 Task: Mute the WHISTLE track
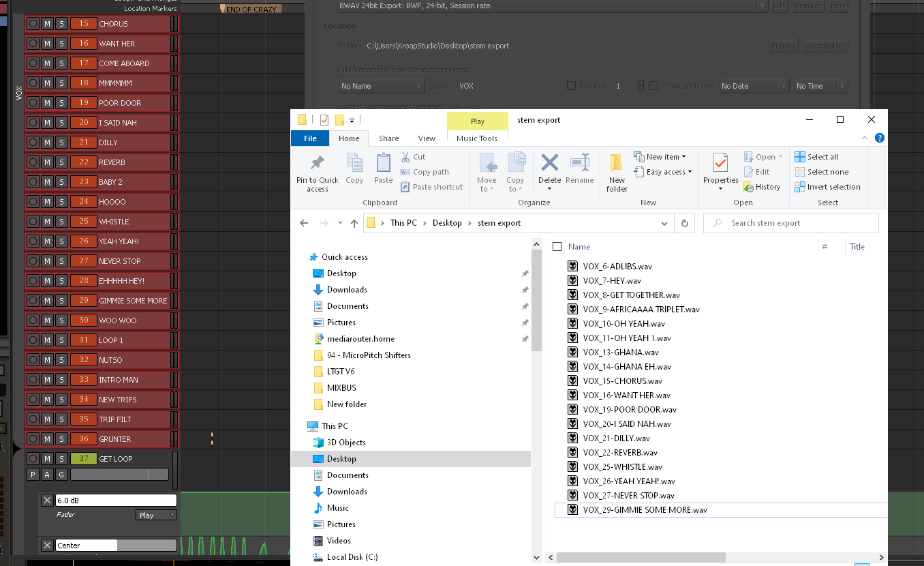point(47,222)
